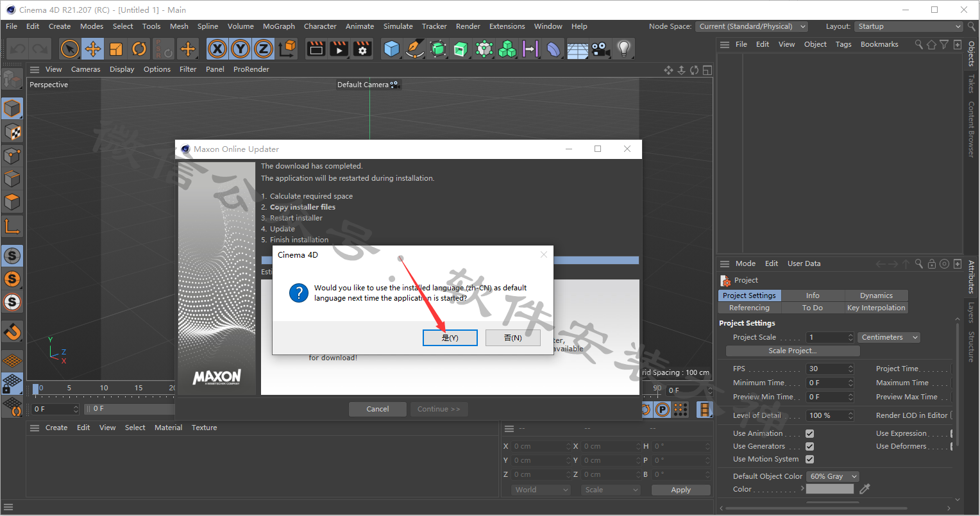Add a Cube primitive object
The height and width of the screenshot is (516, 980).
392,49
